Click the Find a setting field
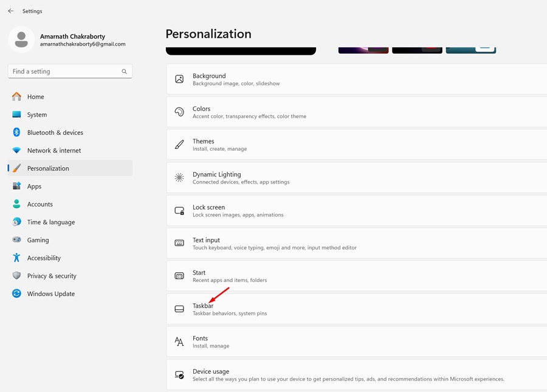Viewport: 547px width, 392px height. click(70, 72)
